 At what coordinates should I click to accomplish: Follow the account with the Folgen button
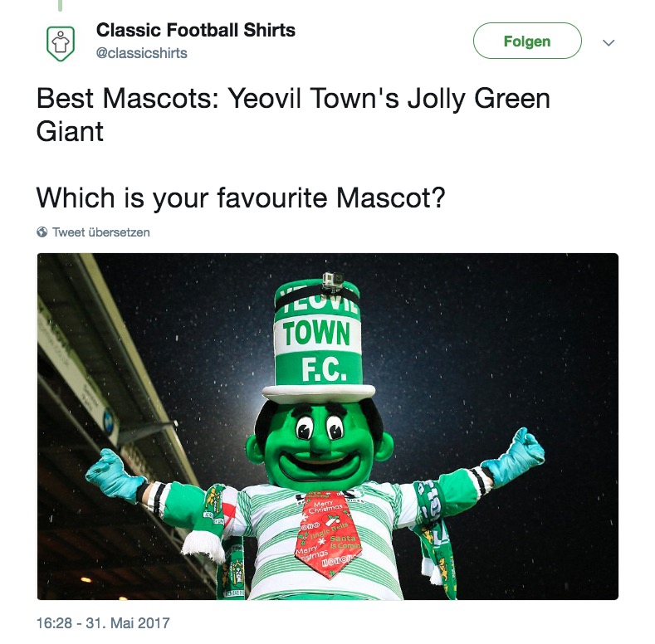pyautogui.click(x=527, y=41)
